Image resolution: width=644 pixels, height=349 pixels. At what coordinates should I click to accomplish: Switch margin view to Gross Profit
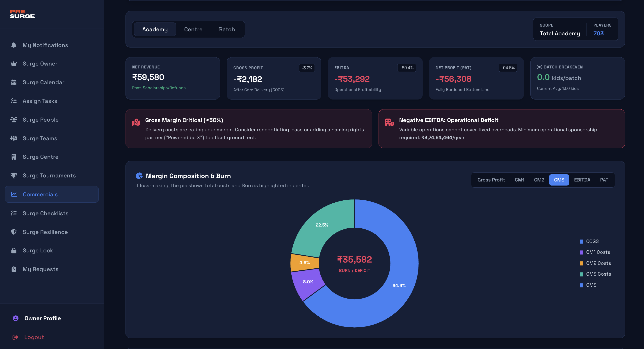click(491, 180)
